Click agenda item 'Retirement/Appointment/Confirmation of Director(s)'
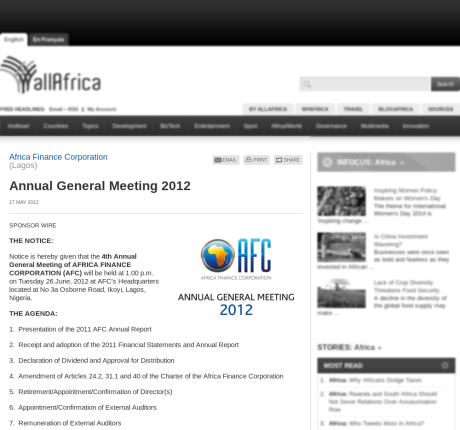460x430 pixels. [95, 392]
